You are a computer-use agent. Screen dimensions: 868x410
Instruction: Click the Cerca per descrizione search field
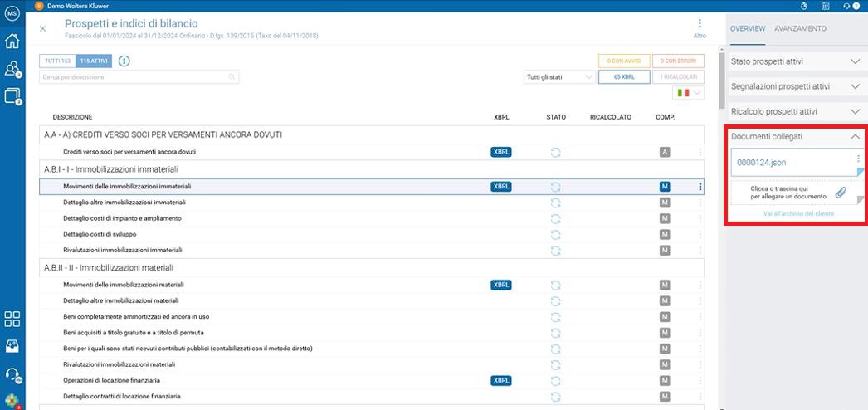pos(139,77)
